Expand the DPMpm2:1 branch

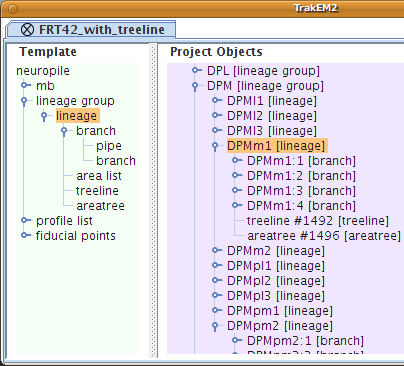click(x=236, y=340)
